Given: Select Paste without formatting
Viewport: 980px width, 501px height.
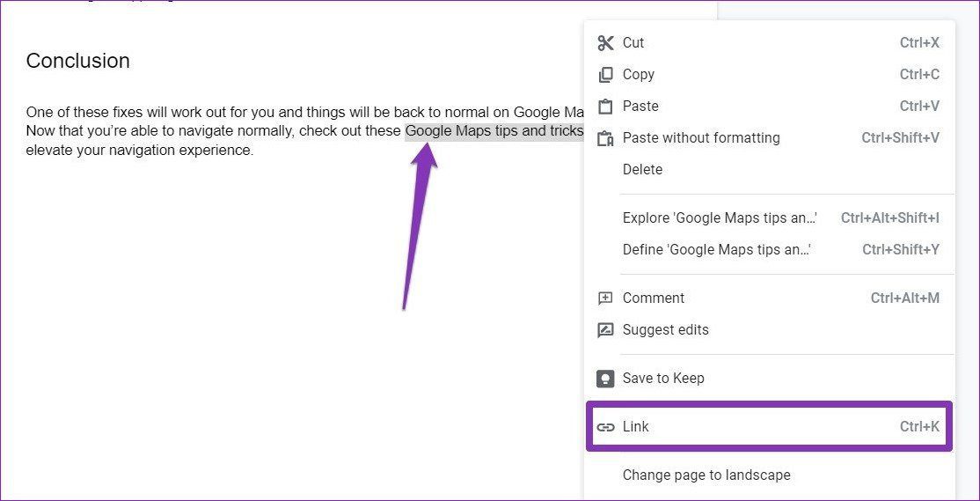Looking at the screenshot, I should (x=769, y=138).
